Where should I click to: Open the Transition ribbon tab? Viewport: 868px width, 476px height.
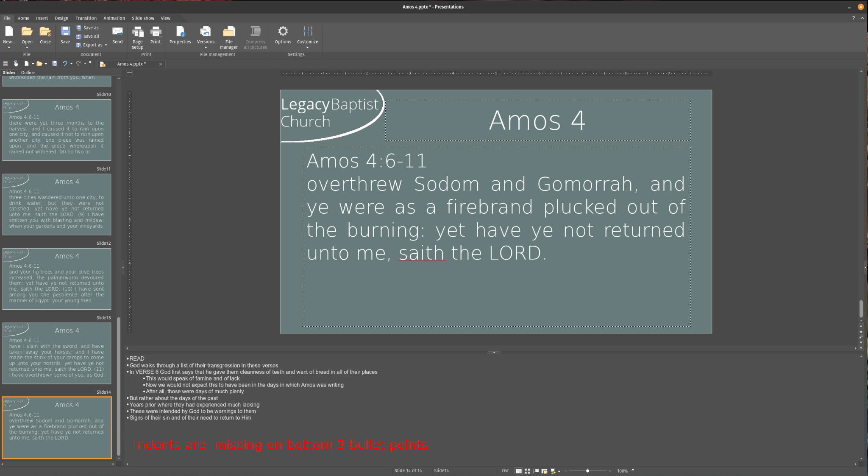86,18
